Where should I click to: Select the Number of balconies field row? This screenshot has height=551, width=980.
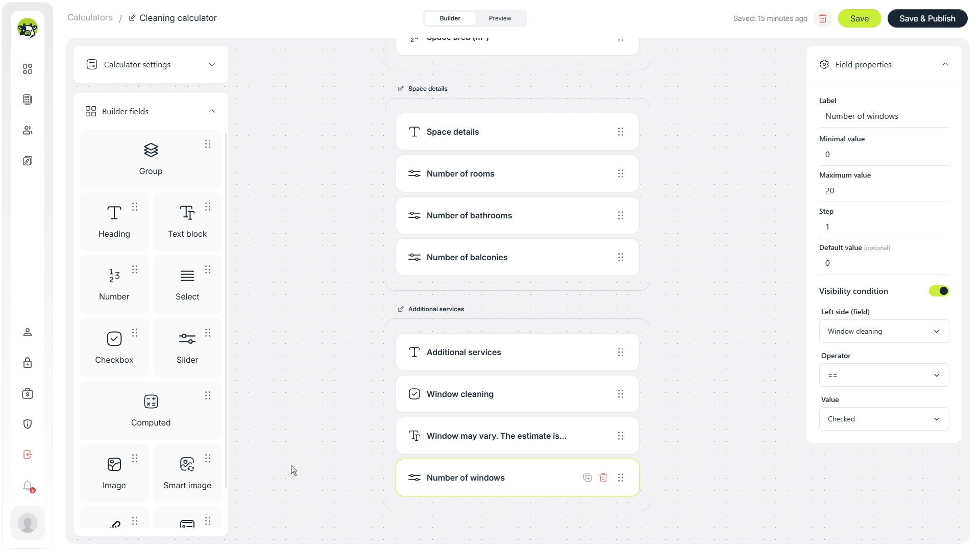[517, 257]
